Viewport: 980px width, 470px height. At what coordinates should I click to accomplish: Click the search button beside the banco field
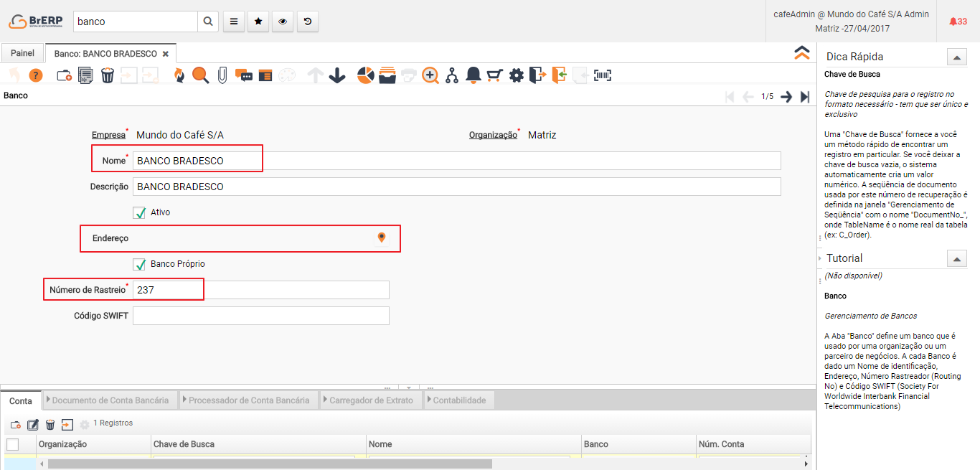207,22
